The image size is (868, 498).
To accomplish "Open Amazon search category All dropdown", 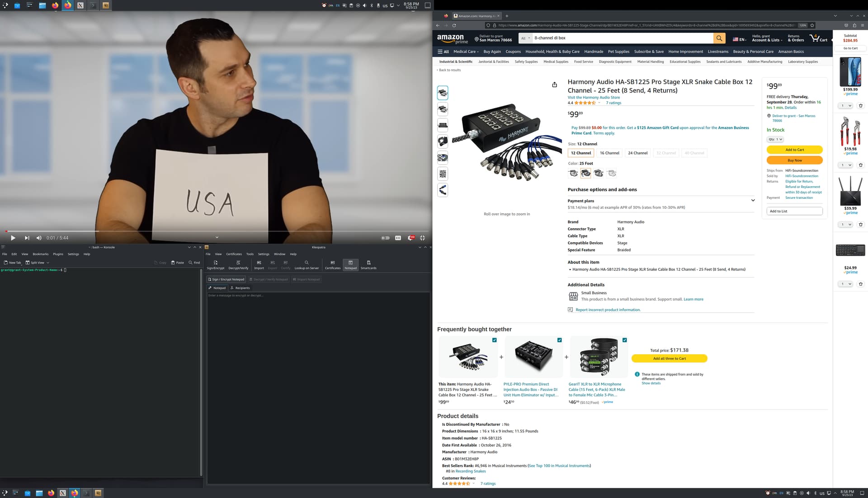I will click(x=525, y=38).
